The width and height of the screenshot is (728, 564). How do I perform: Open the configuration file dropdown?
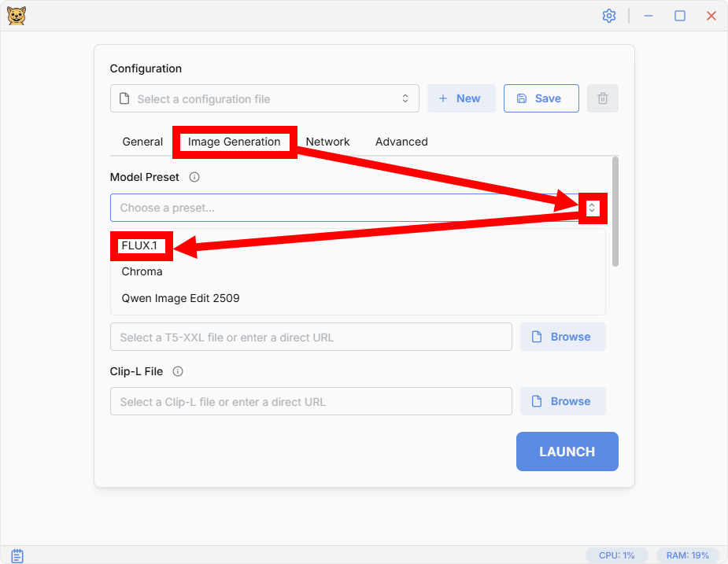click(264, 99)
